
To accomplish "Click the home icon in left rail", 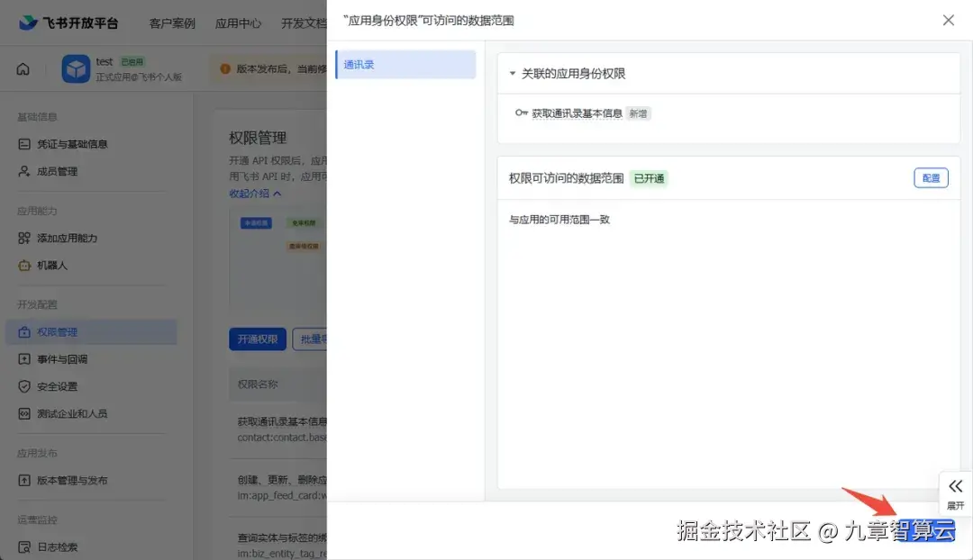I will point(22,68).
